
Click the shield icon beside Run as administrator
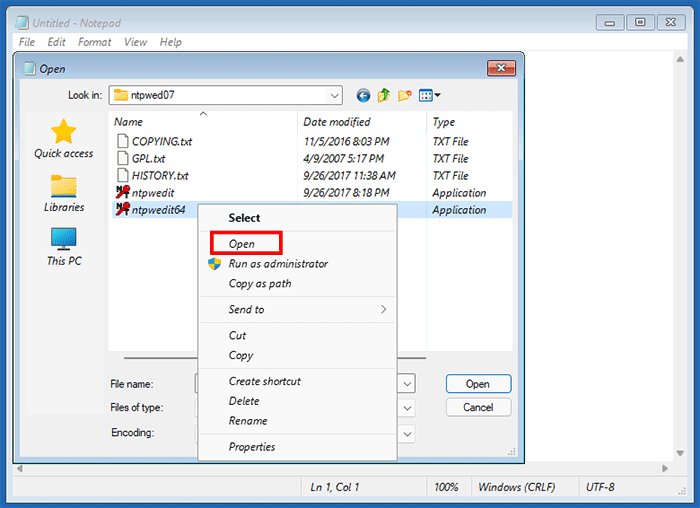(214, 263)
